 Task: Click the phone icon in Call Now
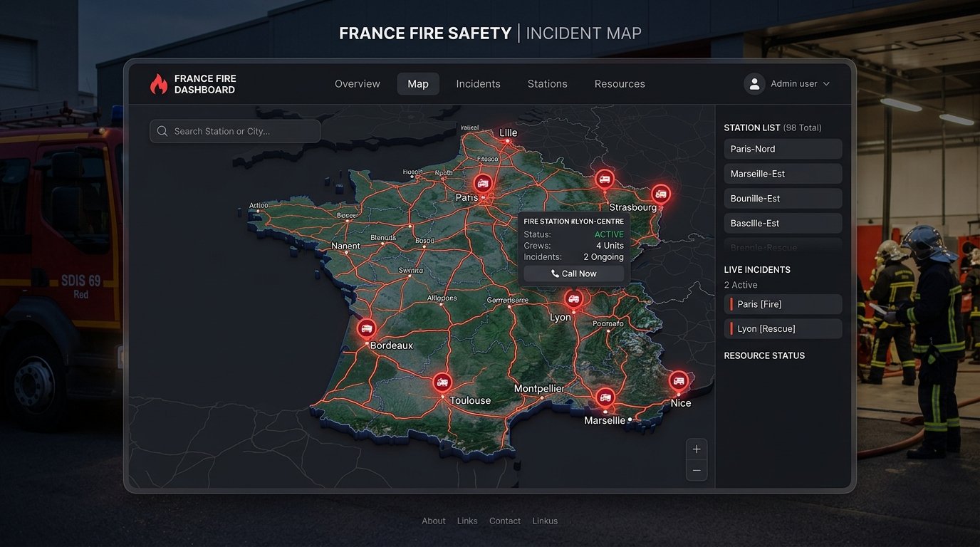(x=555, y=273)
